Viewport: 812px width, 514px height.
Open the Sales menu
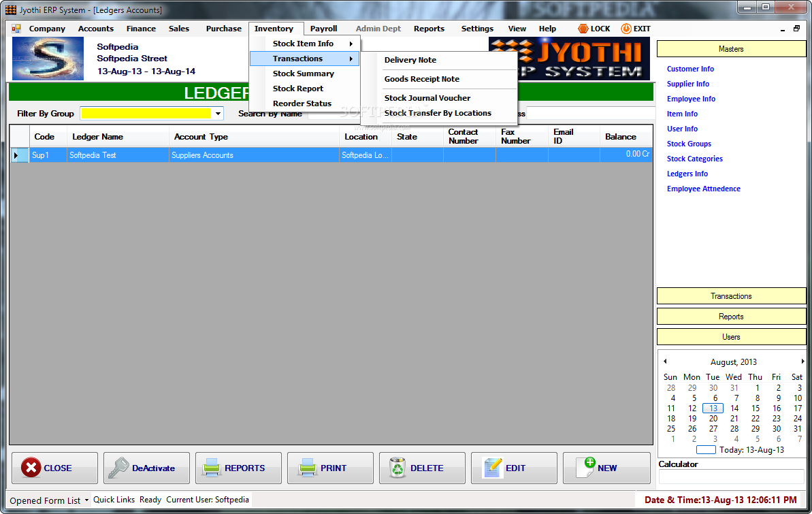point(178,29)
